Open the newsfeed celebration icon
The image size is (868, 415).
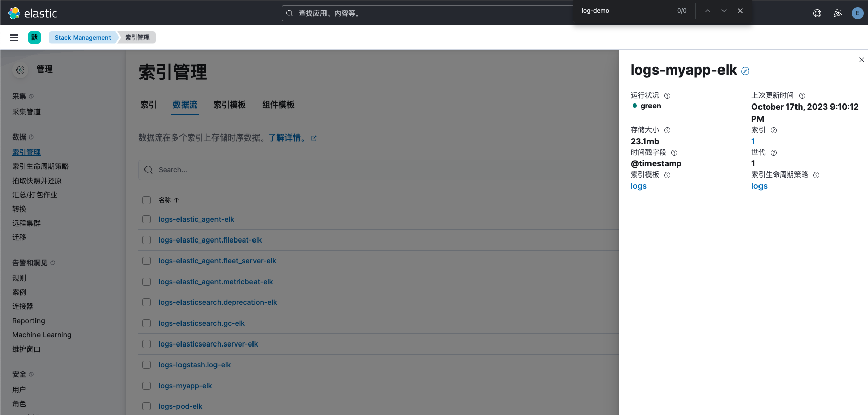coord(838,13)
